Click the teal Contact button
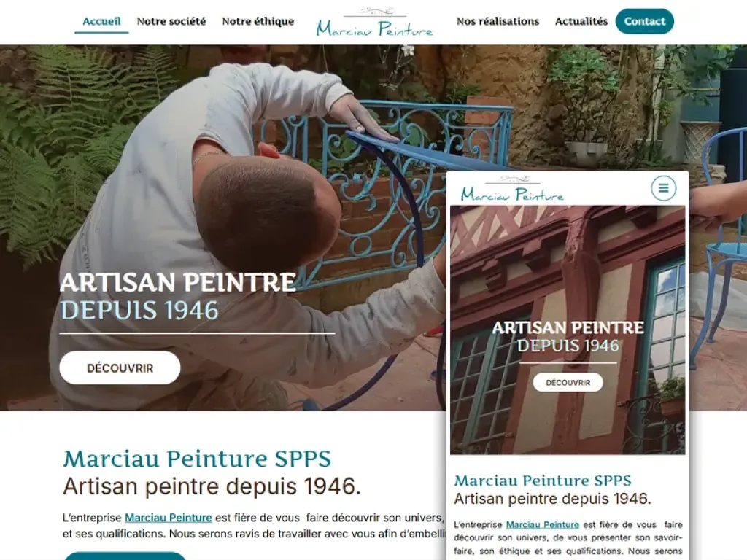This screenshot has height=560, width=747. pyautogui.click(x=645, y=21)
